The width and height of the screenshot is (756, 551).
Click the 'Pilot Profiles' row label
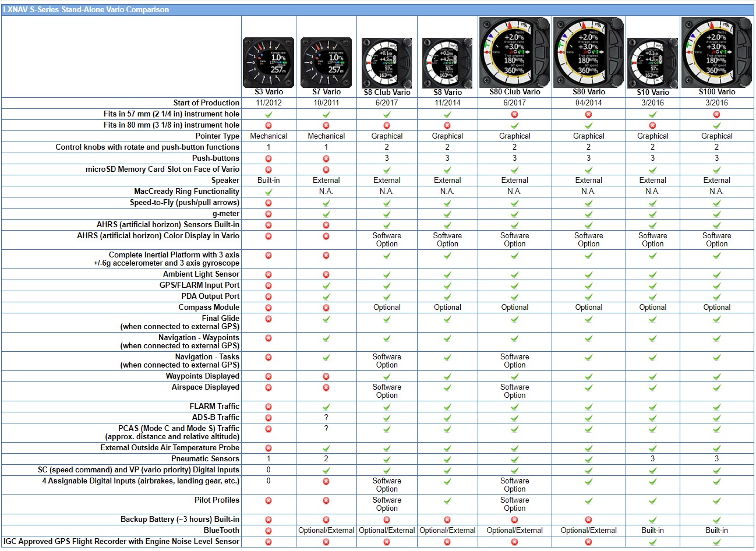pos(217,500)
